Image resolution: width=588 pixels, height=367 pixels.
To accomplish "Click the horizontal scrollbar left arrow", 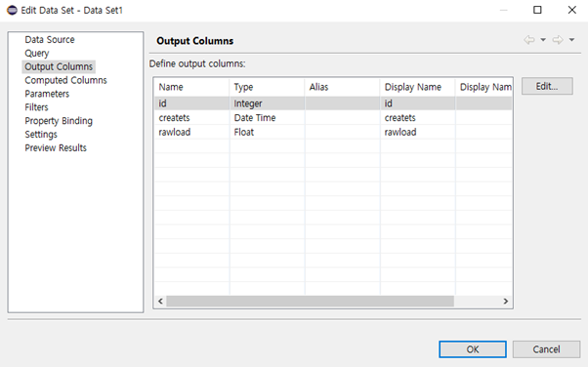I will coord(160,301).
